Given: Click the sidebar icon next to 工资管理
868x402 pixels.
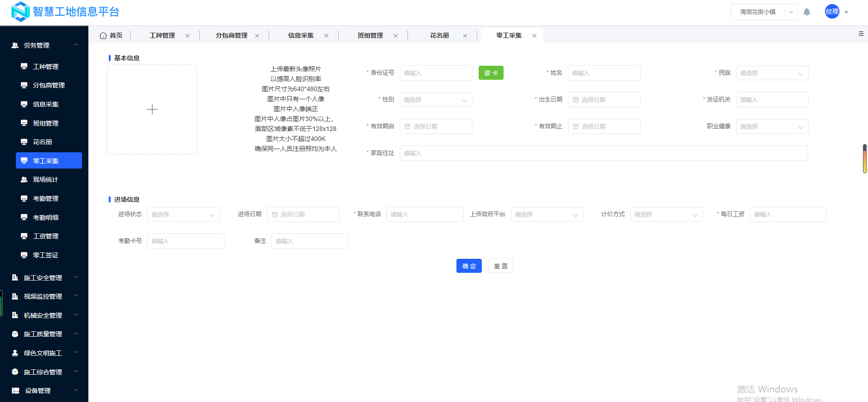Looking at the screenshot, I should (24, 236).
